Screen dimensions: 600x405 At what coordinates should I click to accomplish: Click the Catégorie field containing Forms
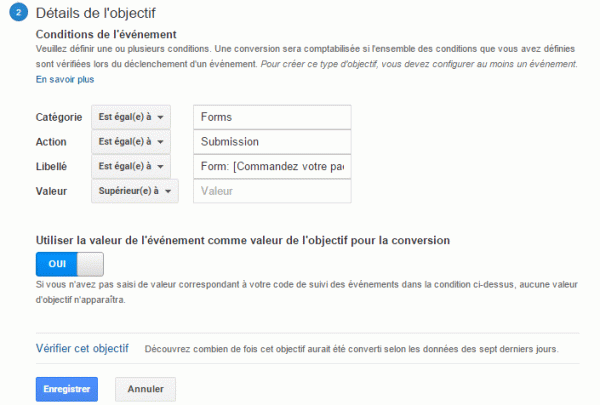[273, 117]
